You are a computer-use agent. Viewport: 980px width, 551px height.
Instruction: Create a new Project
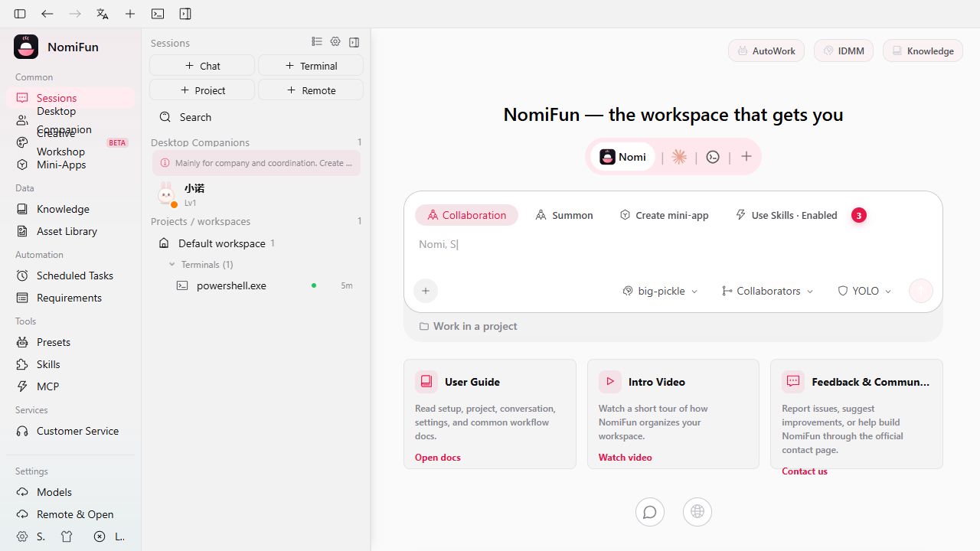click(202, 90)
